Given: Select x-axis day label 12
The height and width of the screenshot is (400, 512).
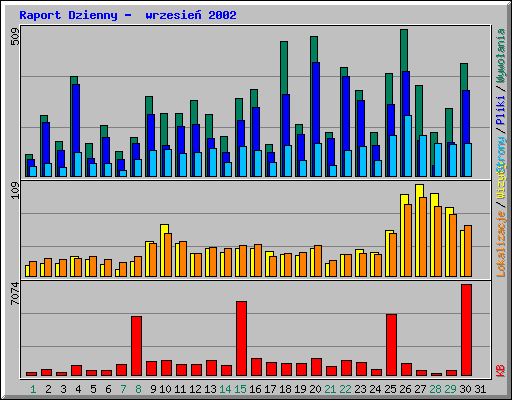Looking at the screenshot, I should coord(195,389).
